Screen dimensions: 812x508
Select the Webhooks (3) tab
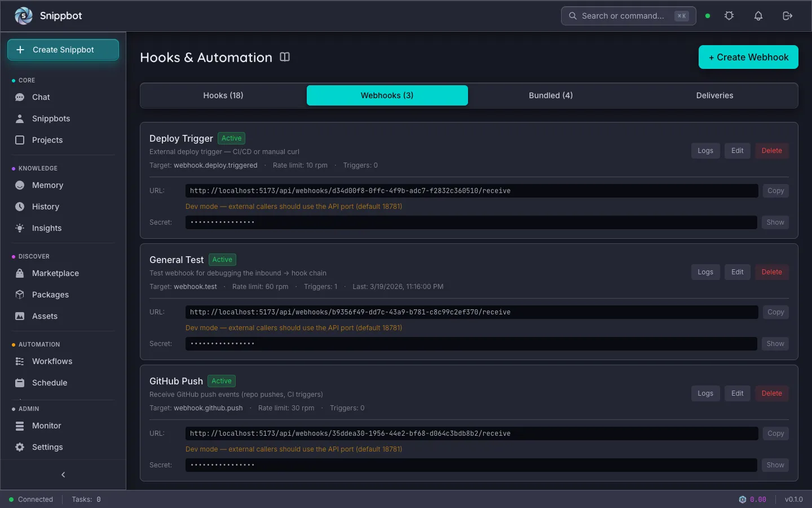(x=387, y=95)
